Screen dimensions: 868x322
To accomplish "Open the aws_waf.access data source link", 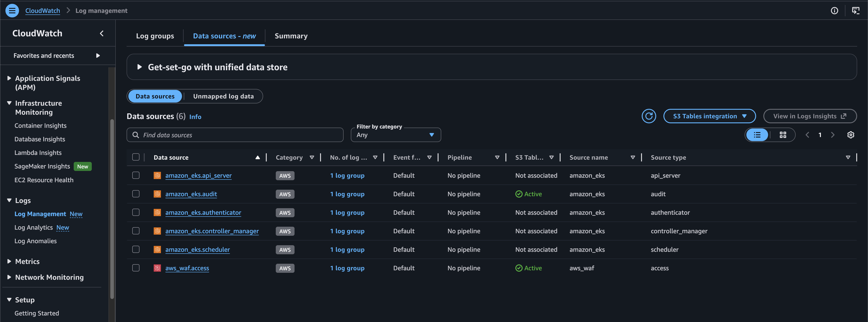I will tap(187, 268).
